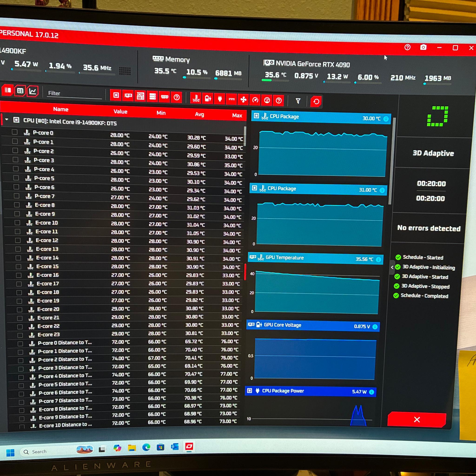This screenshot has height=476, width=476.
Task: Switch to the table-only grid view
Action: (20, 91)
